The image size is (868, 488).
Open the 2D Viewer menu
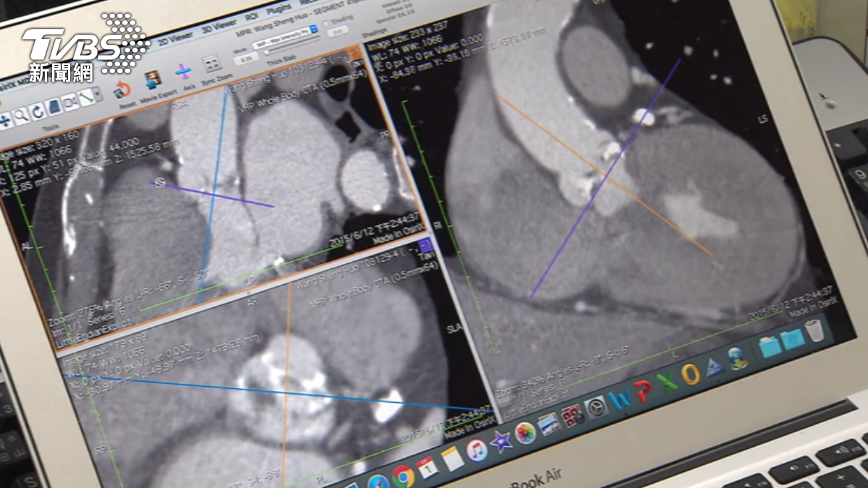tap(176, 39)
